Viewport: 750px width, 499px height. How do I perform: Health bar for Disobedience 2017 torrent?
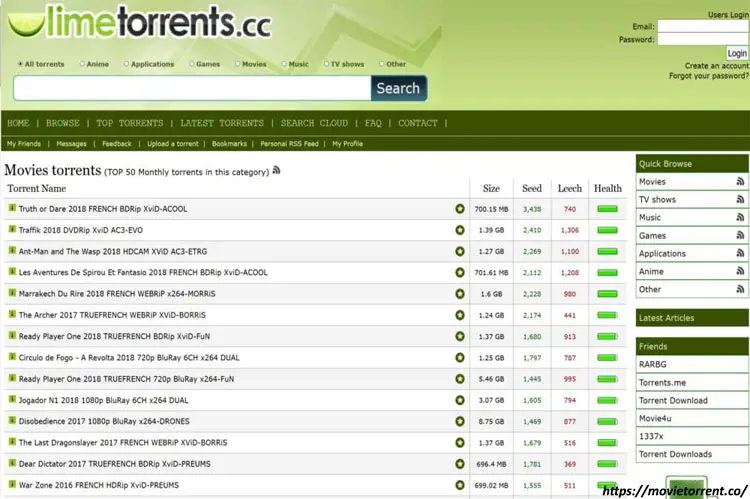click(607, 421)
